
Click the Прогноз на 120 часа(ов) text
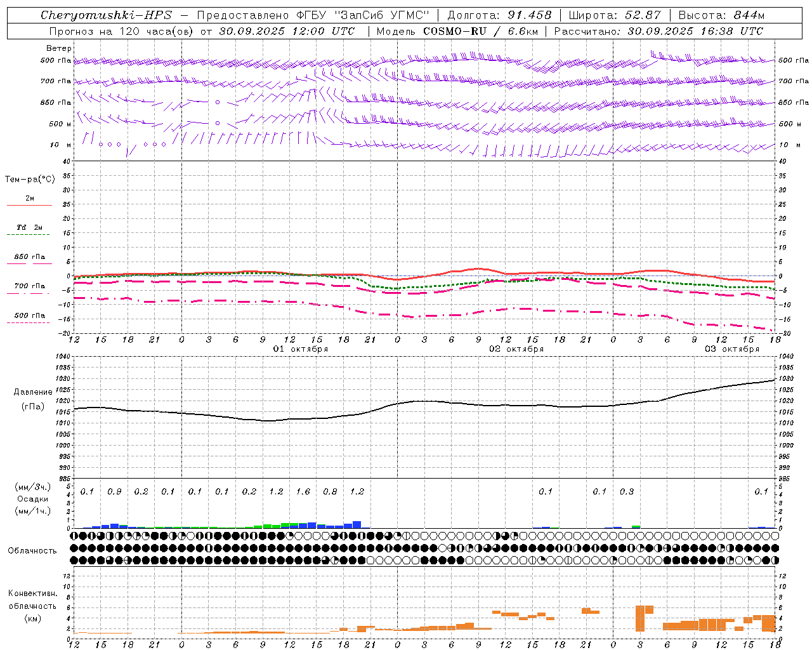(121, 31)
